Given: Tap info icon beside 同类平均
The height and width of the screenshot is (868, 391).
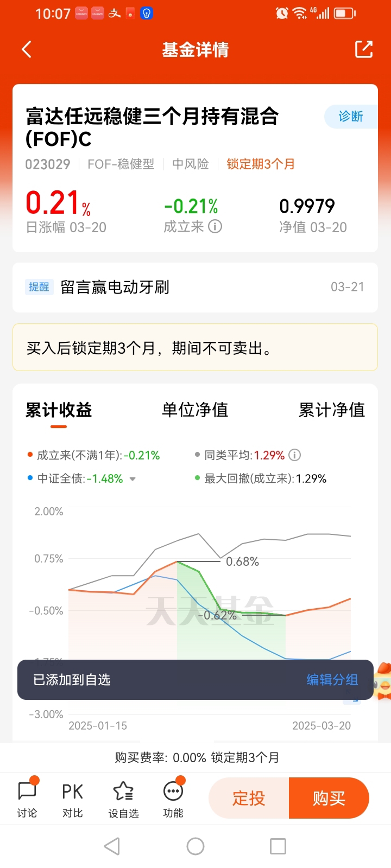Looking at the screenshot, I should pos(294,455).
